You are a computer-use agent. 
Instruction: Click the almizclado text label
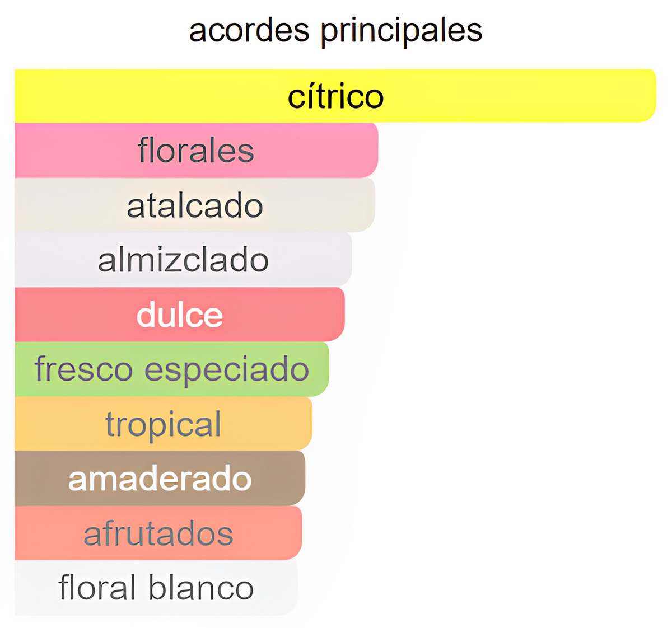coord(183,260)
